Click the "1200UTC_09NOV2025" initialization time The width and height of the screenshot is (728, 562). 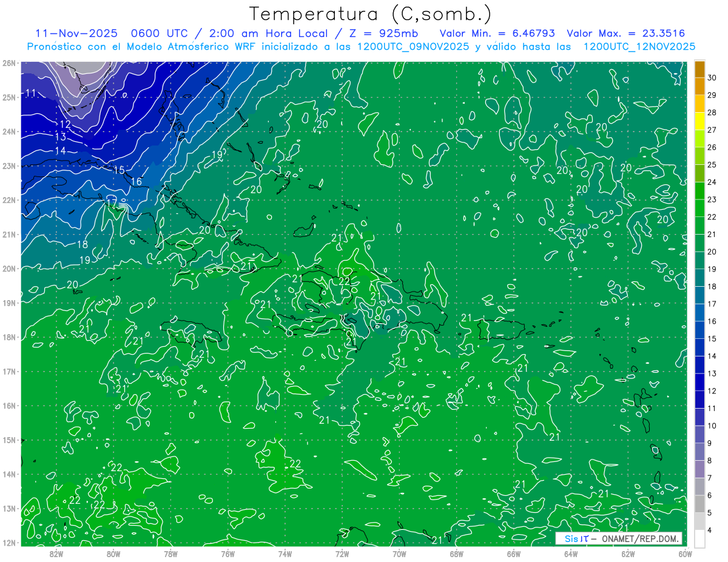(x=411, y=46)
